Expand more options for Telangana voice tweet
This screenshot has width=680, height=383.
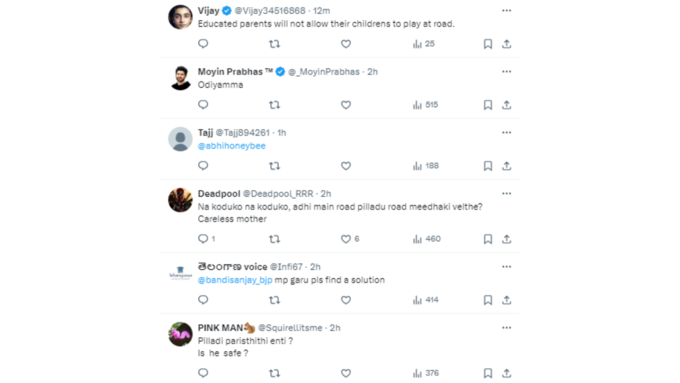(x=507, y=267)
